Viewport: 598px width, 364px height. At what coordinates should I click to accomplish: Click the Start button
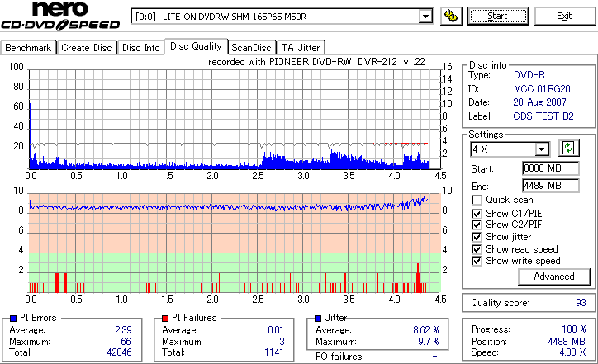(x=498, y=16)
